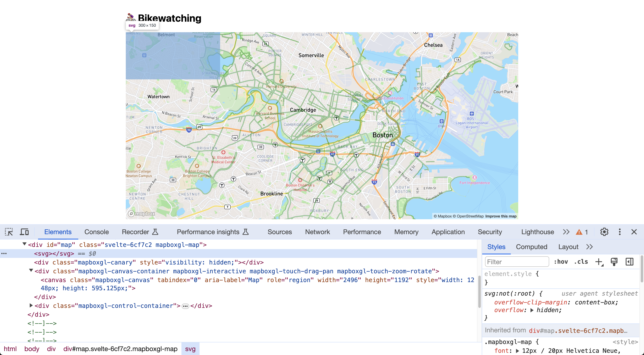Toggle the device toolbar icon
The image size is (644, 355).
tap(24, 232)
